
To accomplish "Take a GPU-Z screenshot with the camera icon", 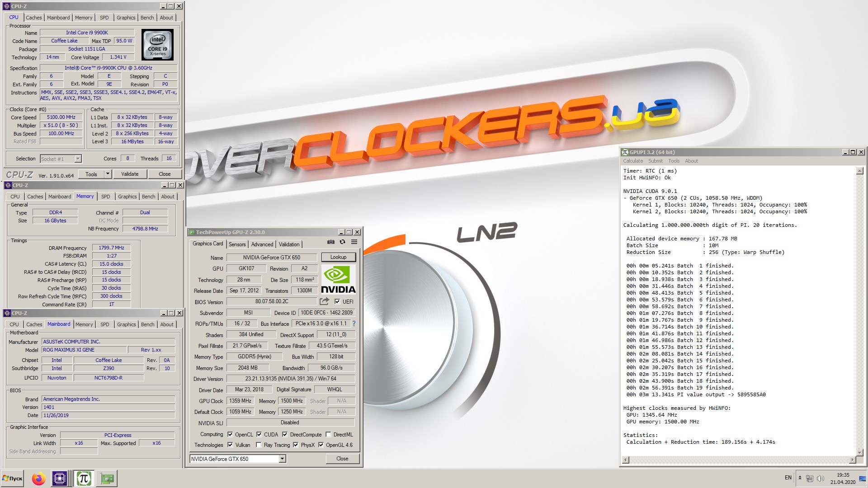I will [331, 242].
